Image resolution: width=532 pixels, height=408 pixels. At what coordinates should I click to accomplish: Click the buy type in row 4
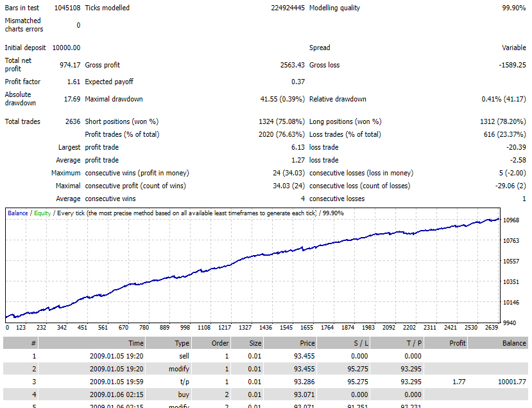point(184,395)
